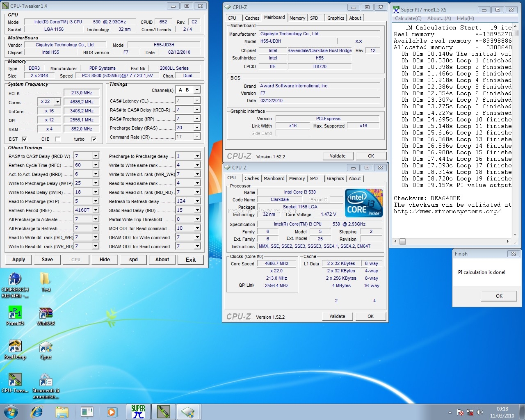Screen dimensions: 525x420
Task: Confirm the PI calculation is done dialog with OK
Action: tap(499, 296)
